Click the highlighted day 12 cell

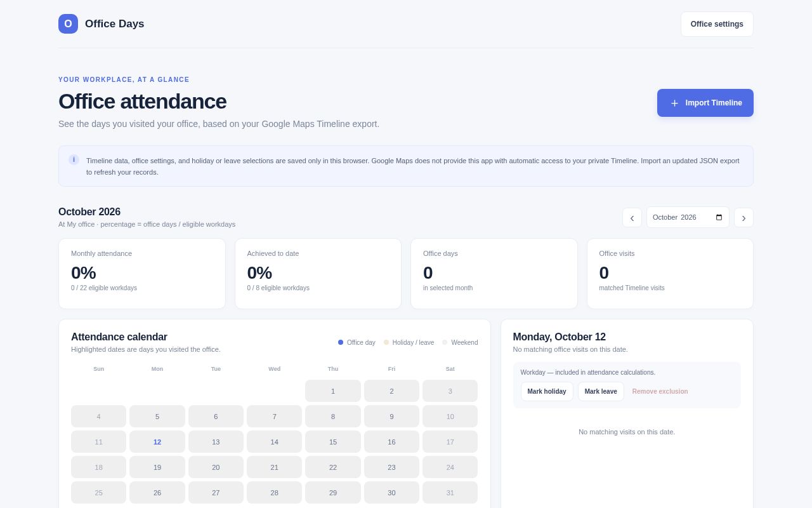(157, 442)
